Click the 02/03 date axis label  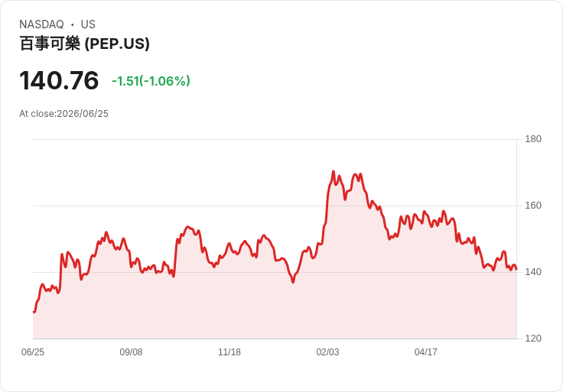coord(327,352)
